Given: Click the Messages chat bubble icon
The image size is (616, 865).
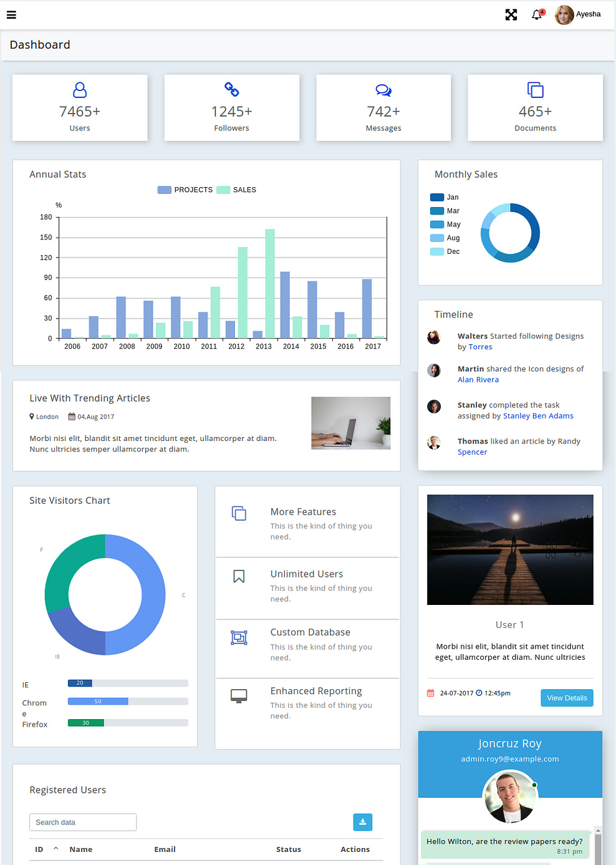Looking at the screenshot, I should coord(383,90).
